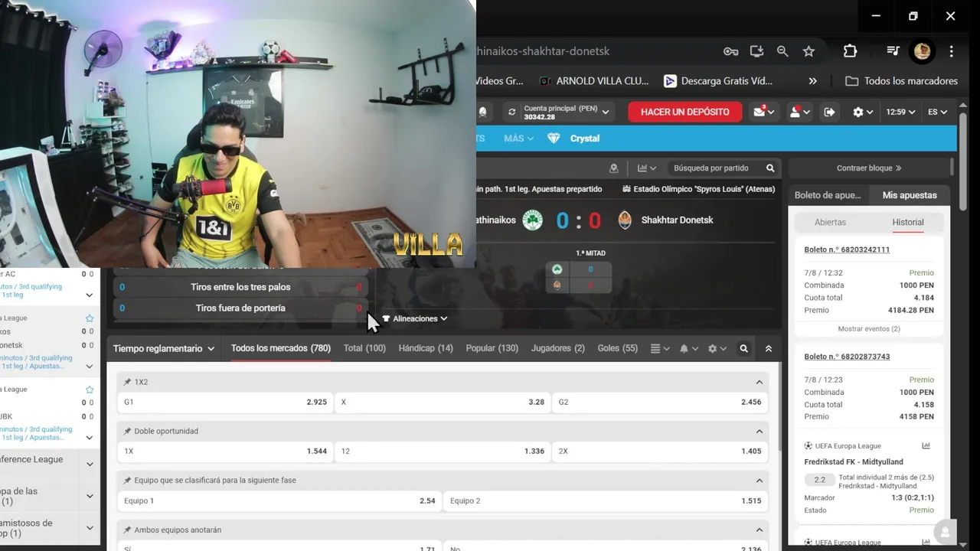This screenshot has height=551, width=980.
Task: Click Panathinaikos team logo
Action: coord(532,220)
